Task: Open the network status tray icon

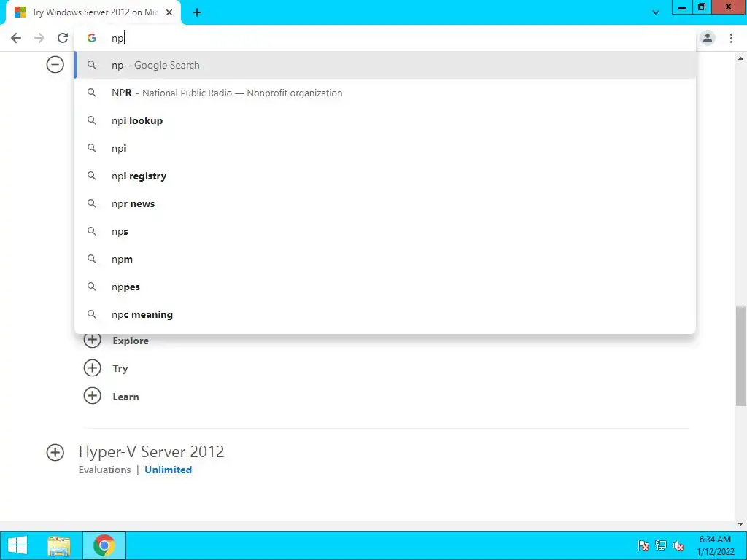Action: 660,545
